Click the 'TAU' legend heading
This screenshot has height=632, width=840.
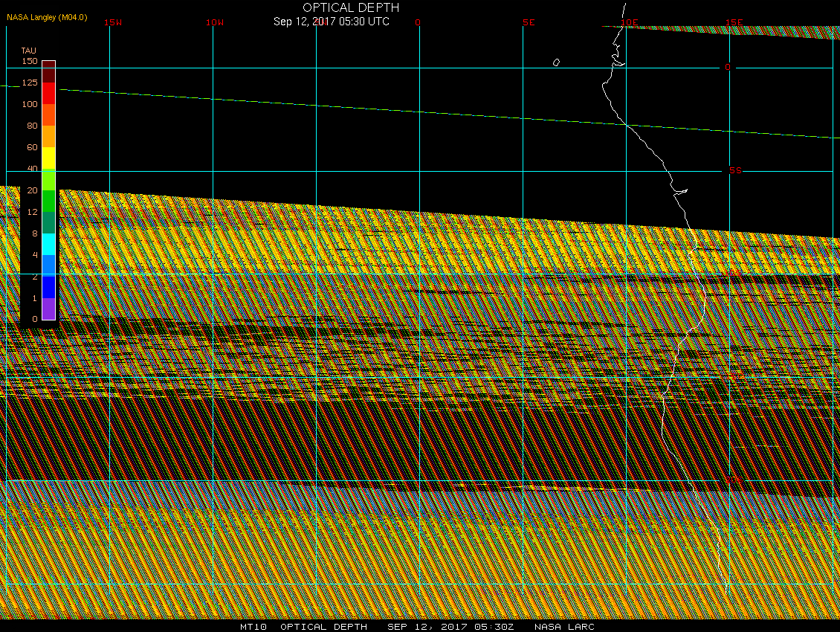tap(29, 51)
